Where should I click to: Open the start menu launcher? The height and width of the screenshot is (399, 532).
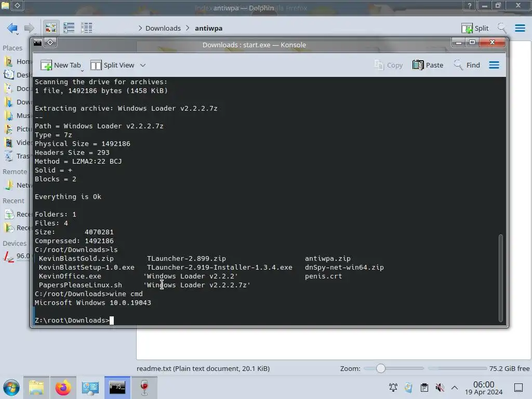tap(11, 388)
